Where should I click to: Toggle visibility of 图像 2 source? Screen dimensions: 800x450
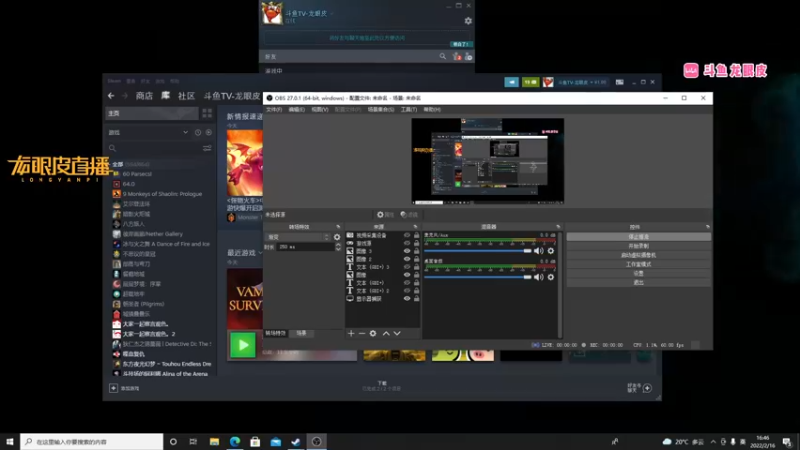click(x=407, y=259)
